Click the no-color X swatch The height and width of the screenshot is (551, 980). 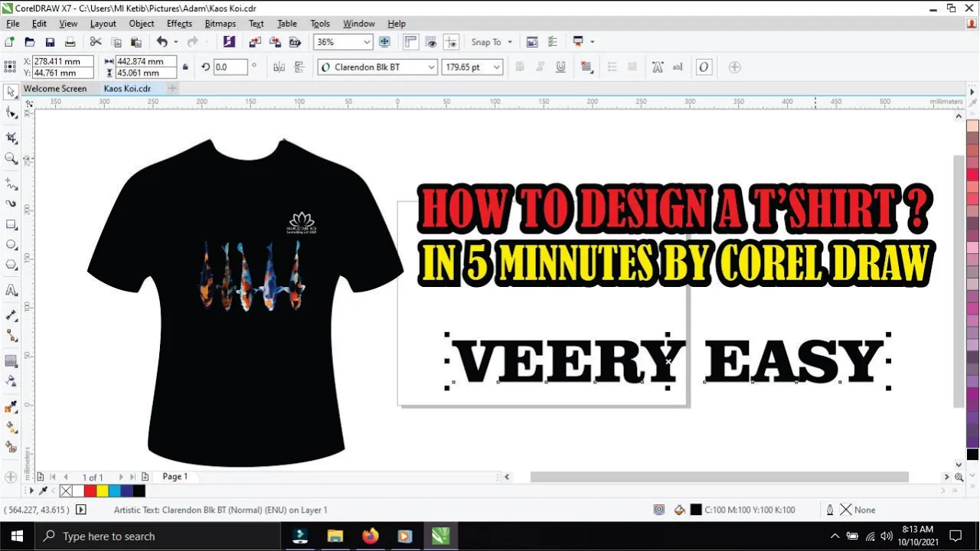66,491
